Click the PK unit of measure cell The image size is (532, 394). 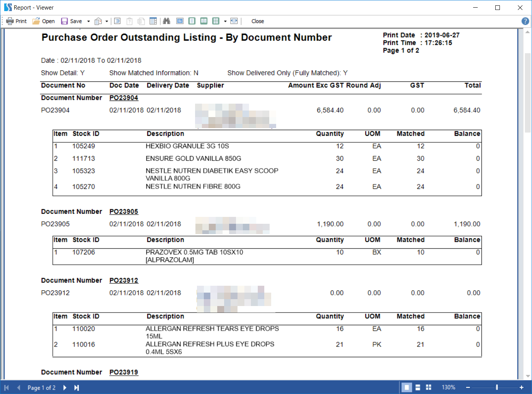[x=377, y=345]
